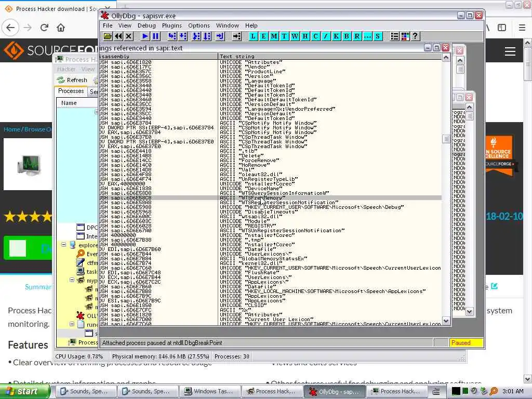Reload the SourceForge page
Viewport: 532px width, 399px height.
click(44, 28)
